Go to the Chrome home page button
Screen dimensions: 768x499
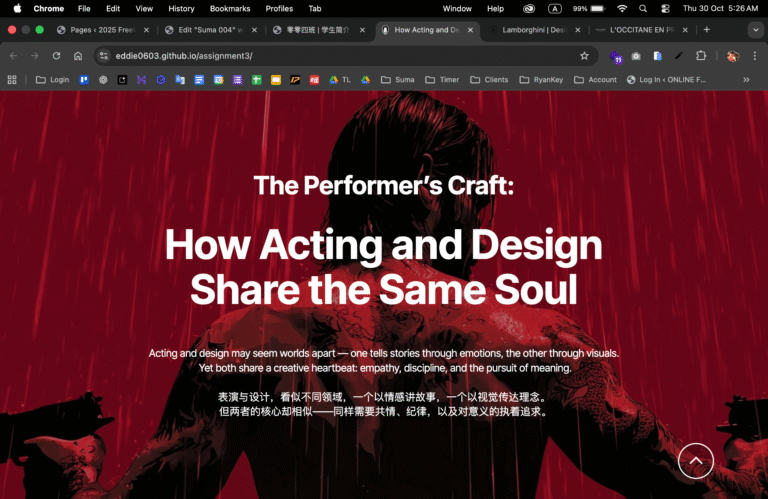coord(78,56)
